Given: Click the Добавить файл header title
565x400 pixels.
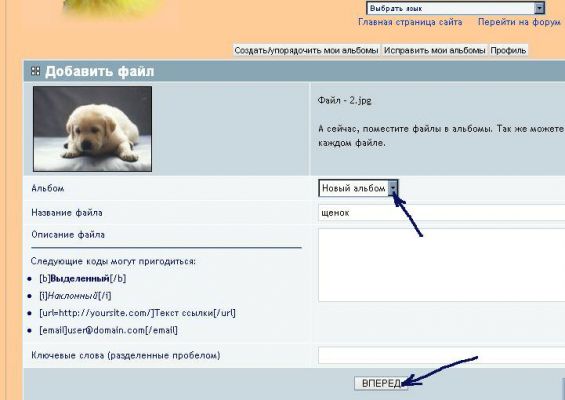Looking at the screenshot, I should 99,71.
